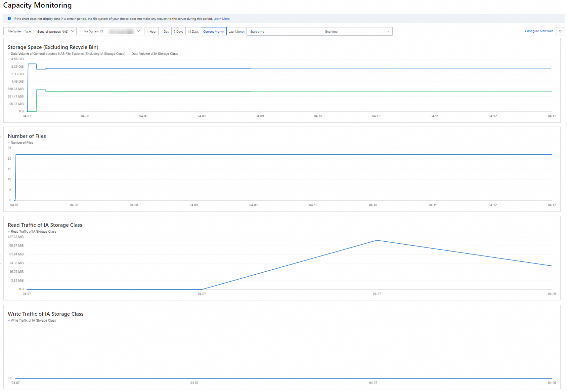Select the 7 Days time range
Viewport: 567px width, 392px height.
(x=178, y=31)
